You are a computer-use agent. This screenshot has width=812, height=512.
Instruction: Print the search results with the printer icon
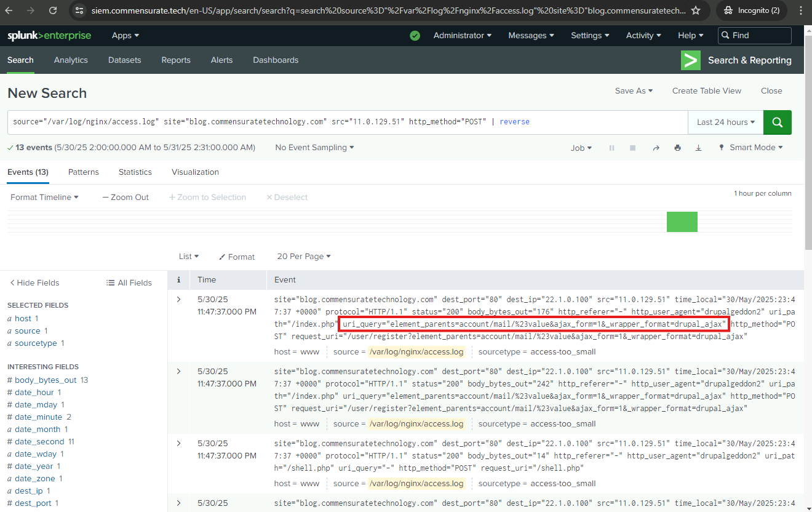(x=677, y=148)
